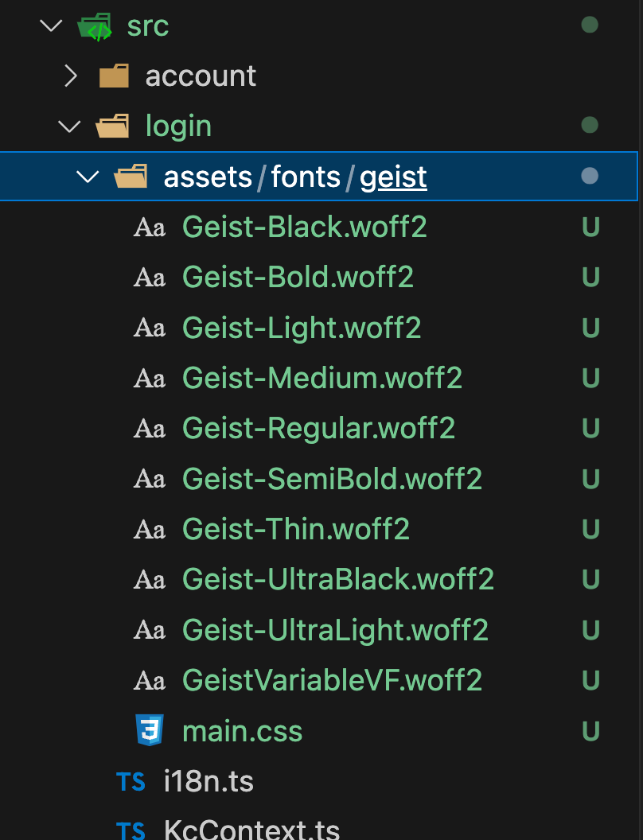Open main.css in the editor
Screen dimensions: 643x840
pos(242,731)
